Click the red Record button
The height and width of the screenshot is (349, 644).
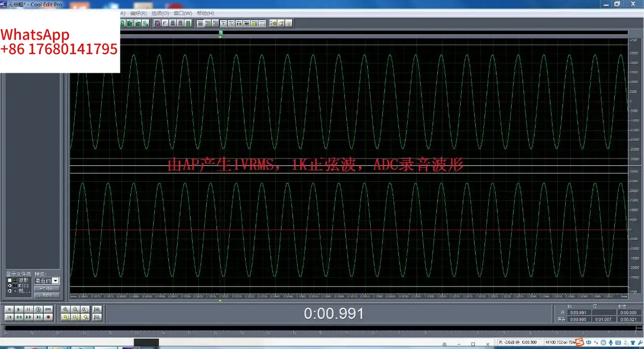pyautogui.click(x=48, y=317)
